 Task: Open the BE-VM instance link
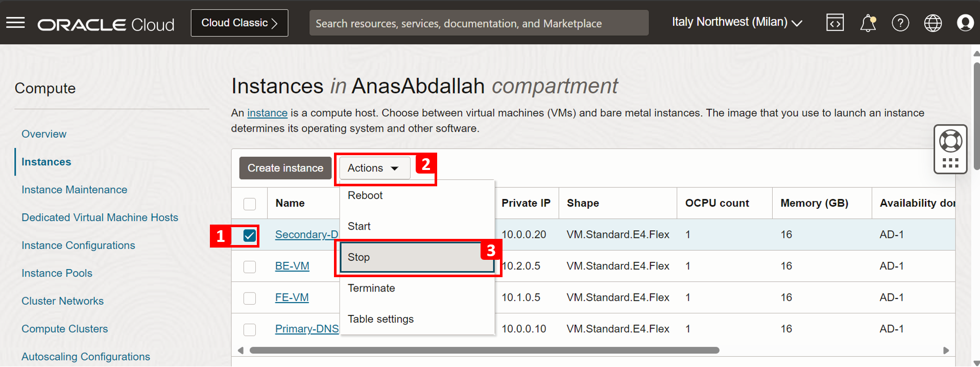pos(292,266)
